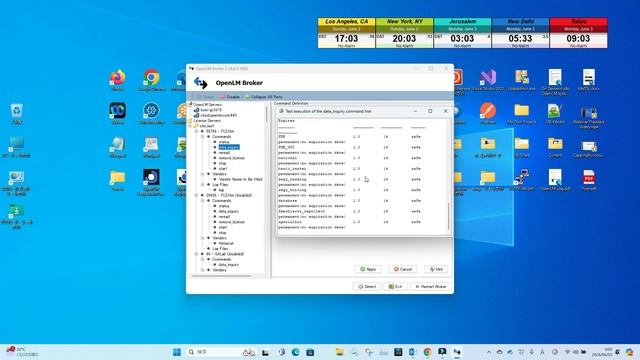Select data_inquiry under the disabled FLEXlm port

pos(229,211)
